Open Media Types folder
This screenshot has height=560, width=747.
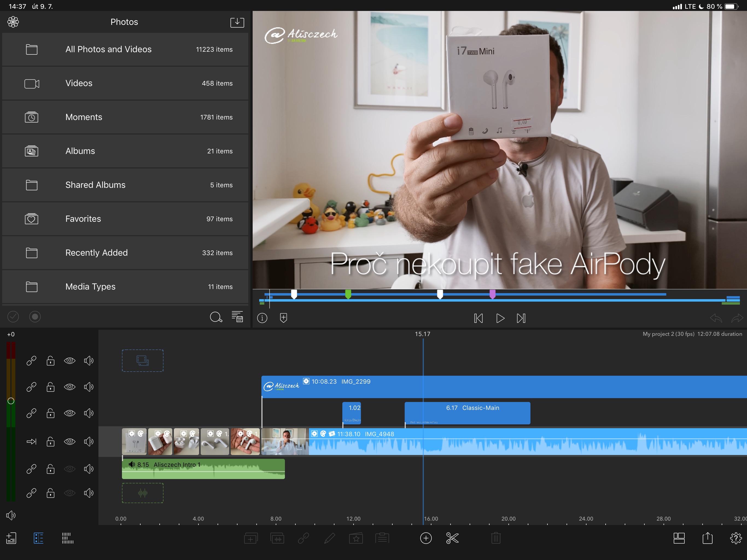[125, 287]
